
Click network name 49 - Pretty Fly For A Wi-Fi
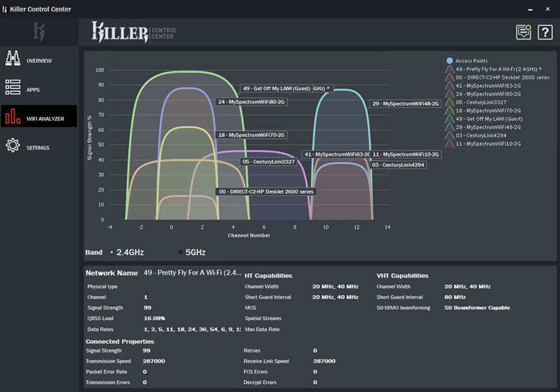[192, 273]
